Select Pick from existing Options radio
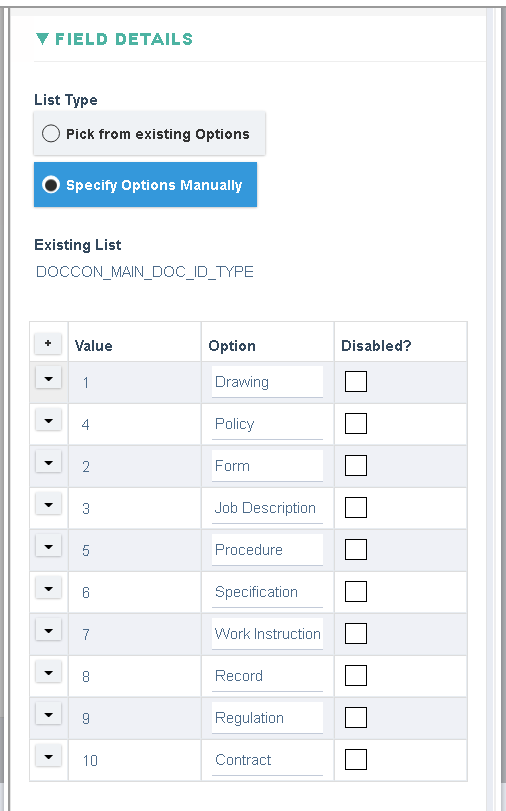Screen dimensions: 506x811 [51, 133]
